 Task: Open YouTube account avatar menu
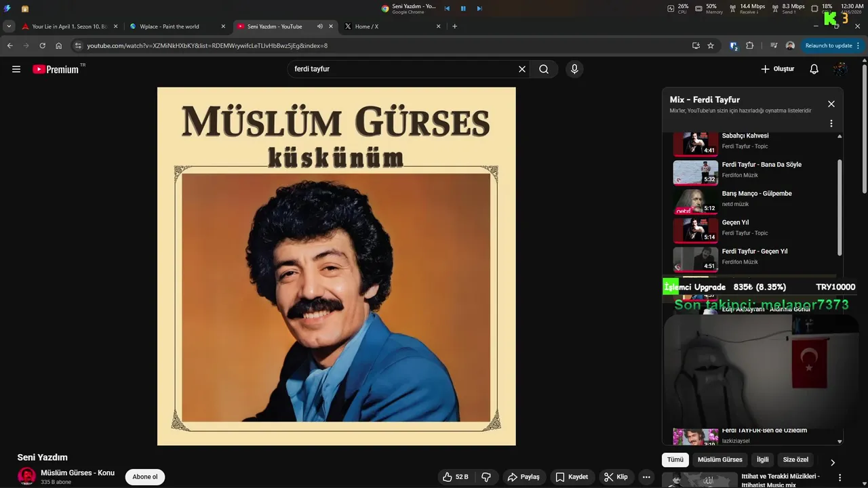coord(840,69)
